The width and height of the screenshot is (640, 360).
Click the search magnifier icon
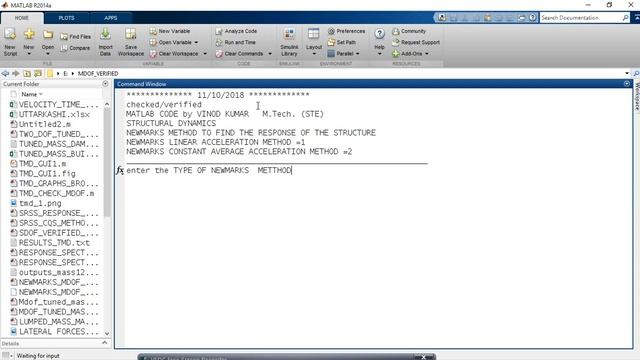[625, 18]
